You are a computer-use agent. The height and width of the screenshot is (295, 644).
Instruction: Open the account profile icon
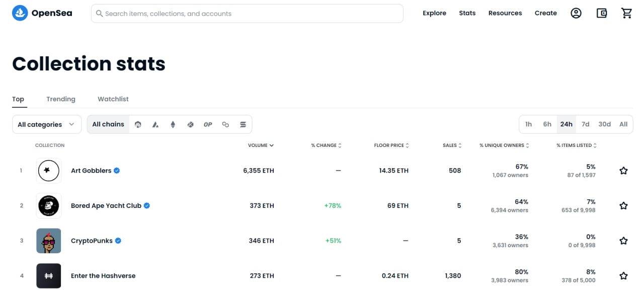[x=576, y=13]
